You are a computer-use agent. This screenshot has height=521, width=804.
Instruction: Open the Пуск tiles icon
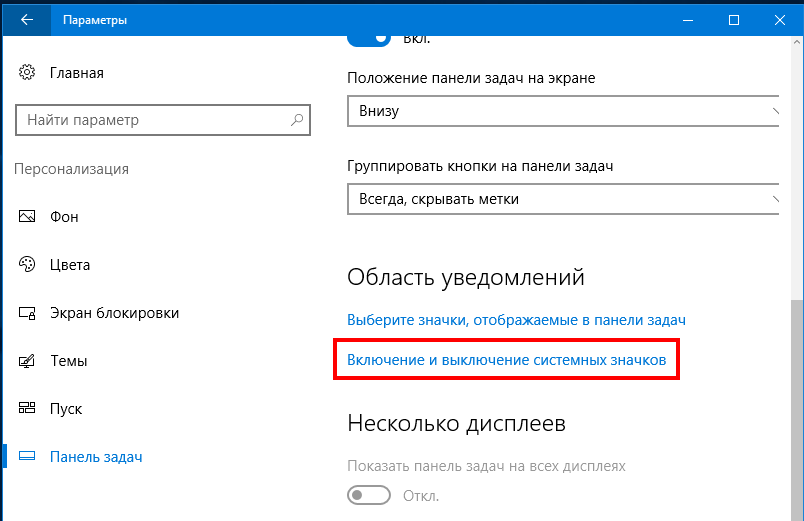pyautogui.click(x=27, y=408)
